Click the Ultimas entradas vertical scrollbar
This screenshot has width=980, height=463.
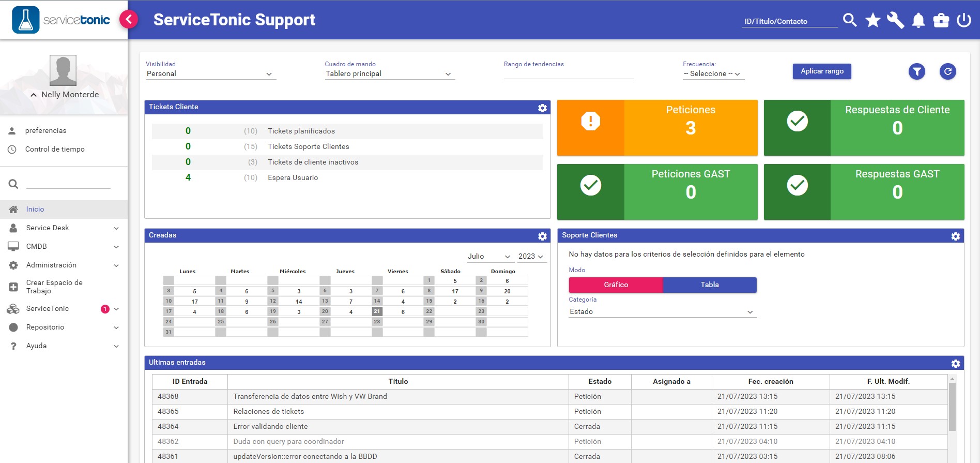coord(952,406)
